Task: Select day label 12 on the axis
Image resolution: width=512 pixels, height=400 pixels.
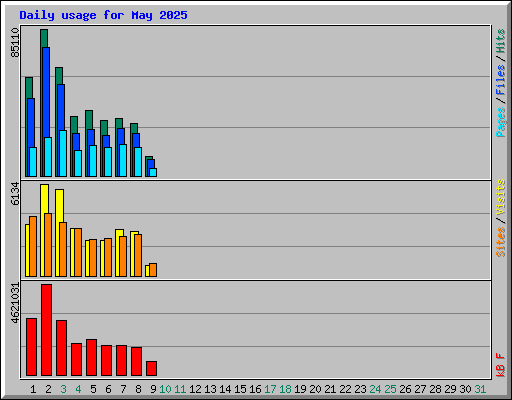Action: point(195,389)
